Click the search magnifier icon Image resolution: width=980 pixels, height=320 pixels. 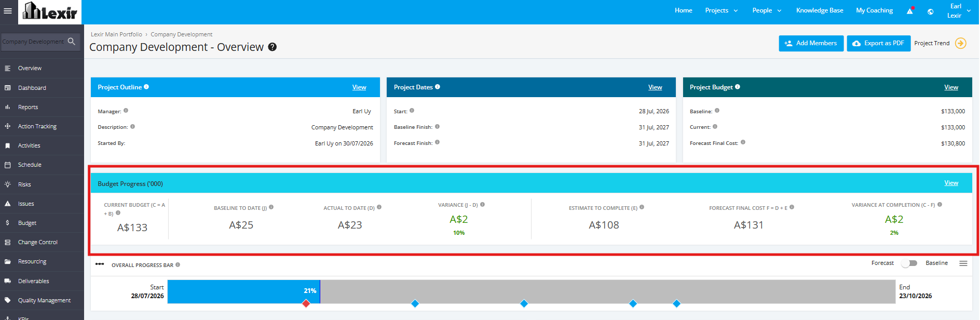72,41
